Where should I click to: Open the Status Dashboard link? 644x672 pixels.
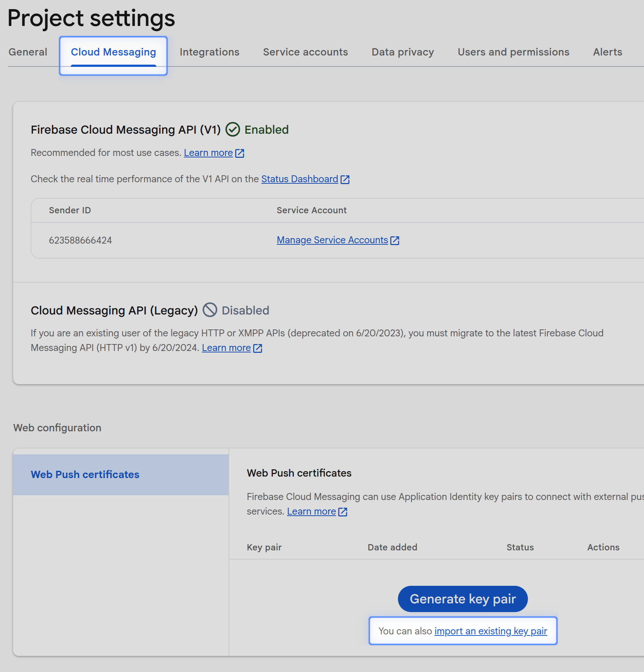(299, 179)
